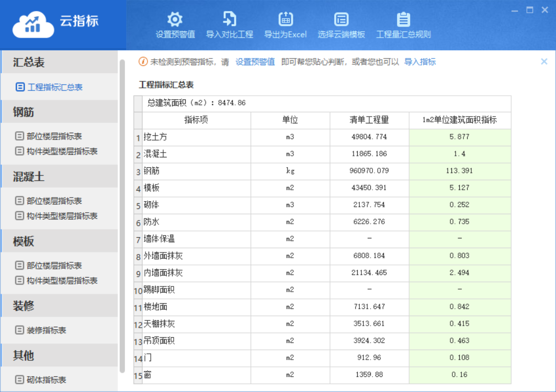The width and height of the screenshot is (556, 392).
Task: Select the 外墙面抹灰 row cell
Action: click(197, 256)
